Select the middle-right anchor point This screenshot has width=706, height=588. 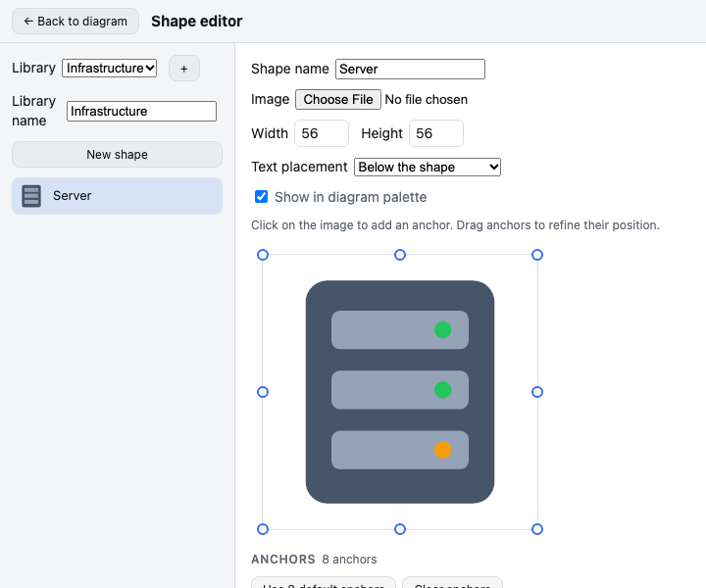[x=537, y=392]
